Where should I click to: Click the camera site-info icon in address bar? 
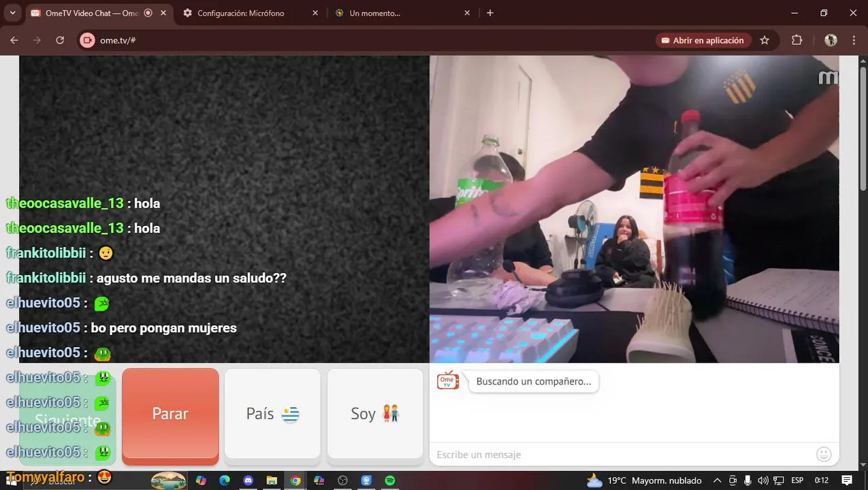(87, 40)
